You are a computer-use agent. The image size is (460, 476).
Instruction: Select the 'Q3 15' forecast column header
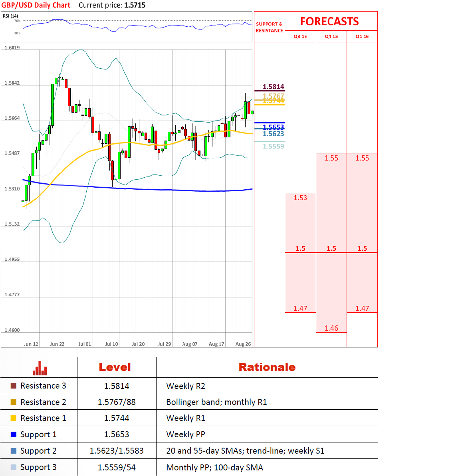(300, 36)
